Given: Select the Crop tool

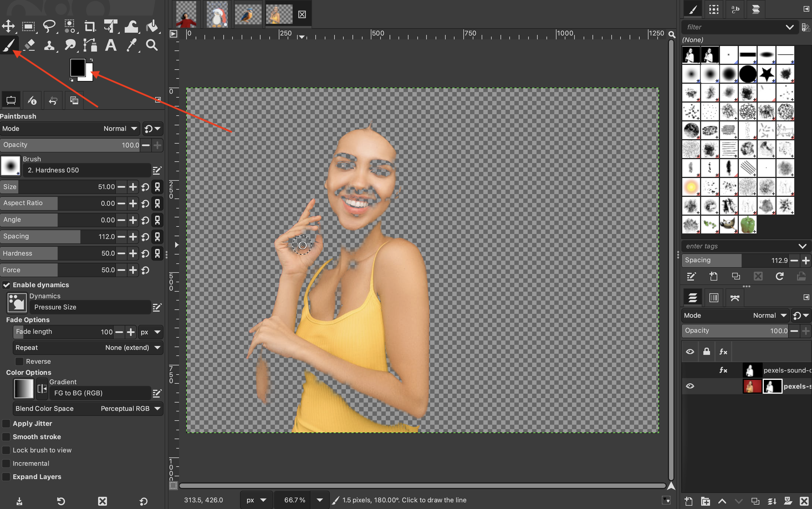Looking at the screenshot, I should tap(90, 26).
